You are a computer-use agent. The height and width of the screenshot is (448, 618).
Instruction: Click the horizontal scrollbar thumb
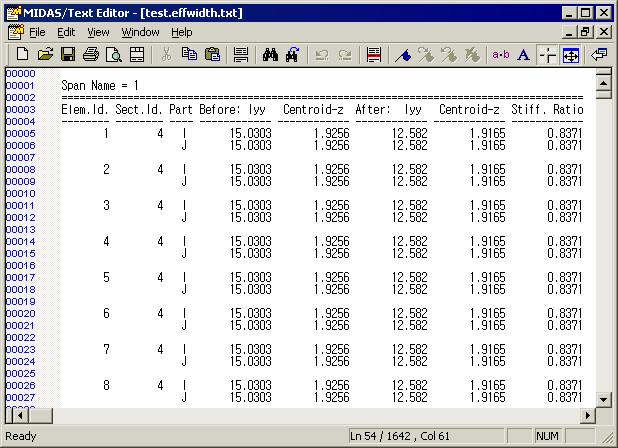[x=40, y=415]
